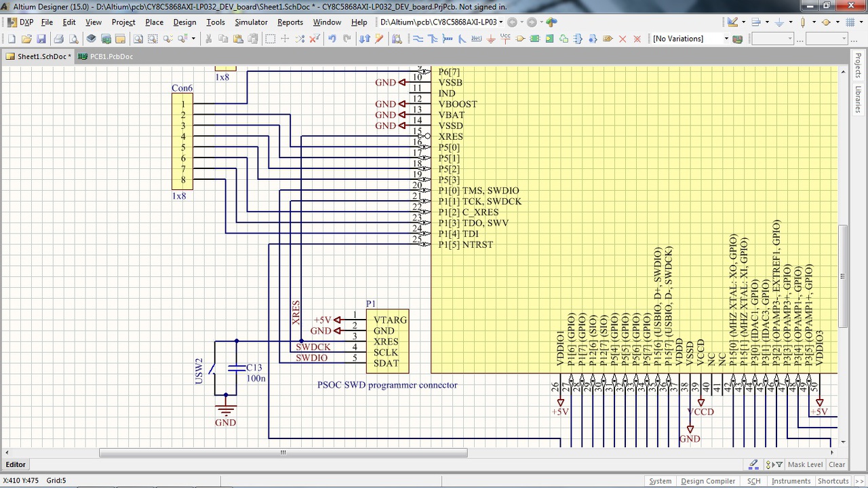Expand the project path dropdown
The image size is (868, 488).
[500, 22]
